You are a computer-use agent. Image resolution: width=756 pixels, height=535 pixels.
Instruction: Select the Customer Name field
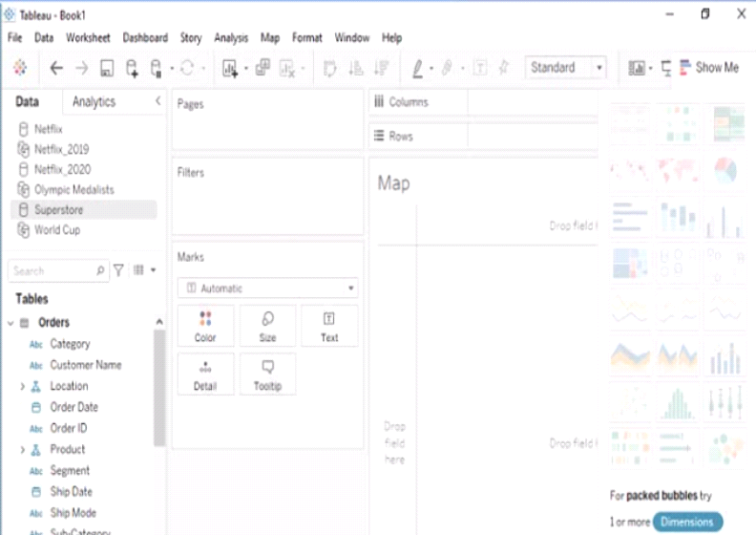(86, 365)
